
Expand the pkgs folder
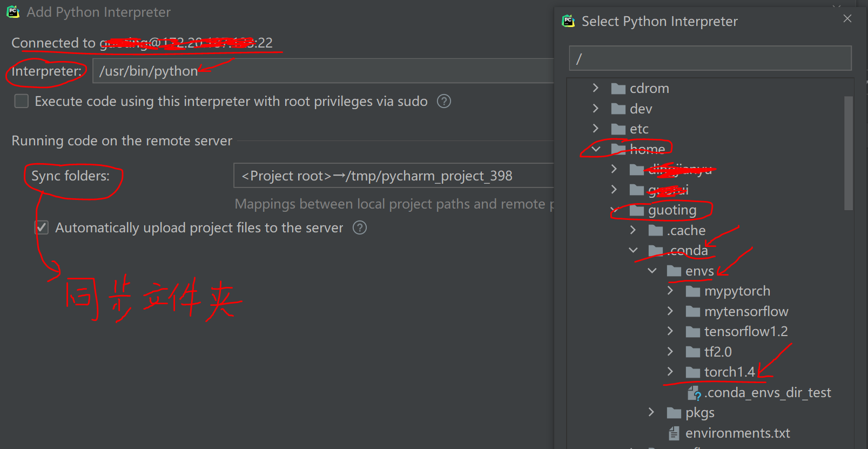click(652, 412)
